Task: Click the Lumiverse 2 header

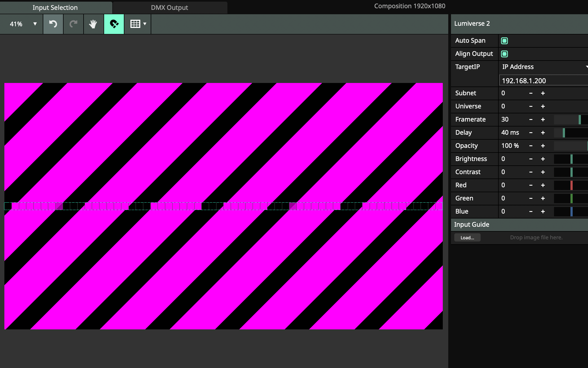Action: click(472, 24)
